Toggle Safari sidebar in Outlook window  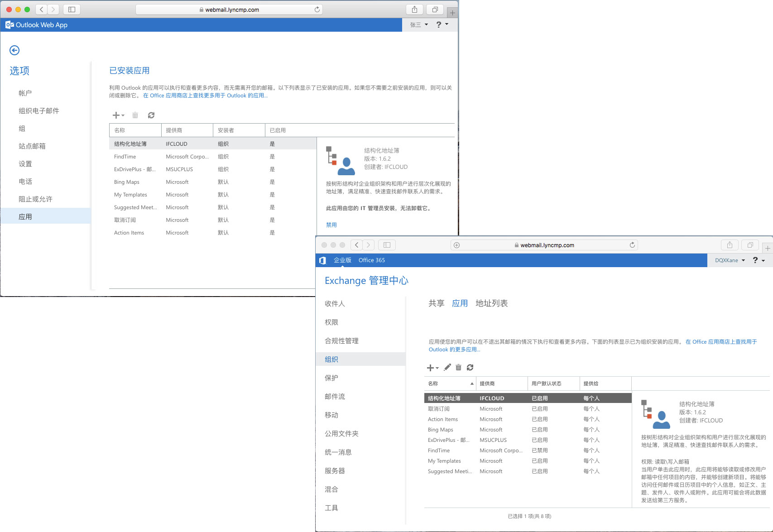(72, 10)
